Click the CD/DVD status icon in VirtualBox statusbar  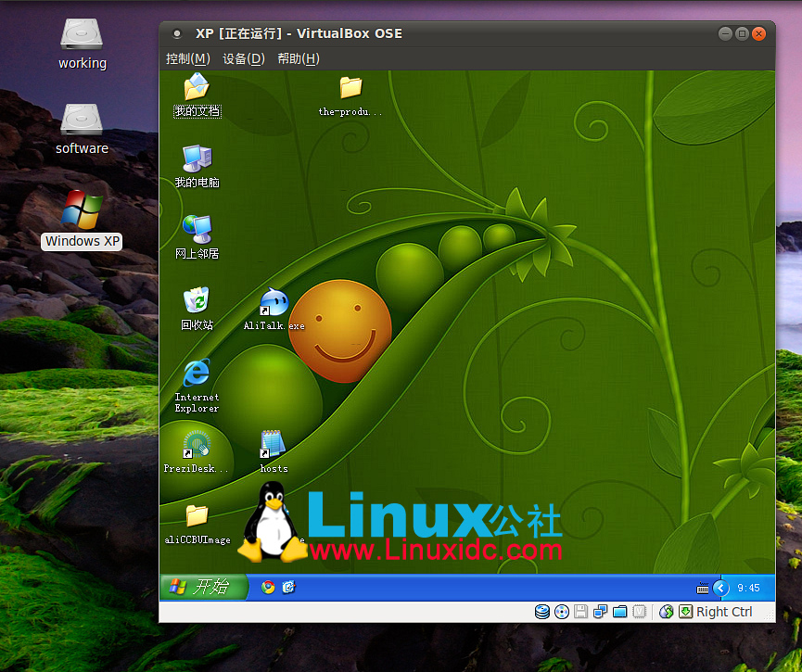[562, 612]
